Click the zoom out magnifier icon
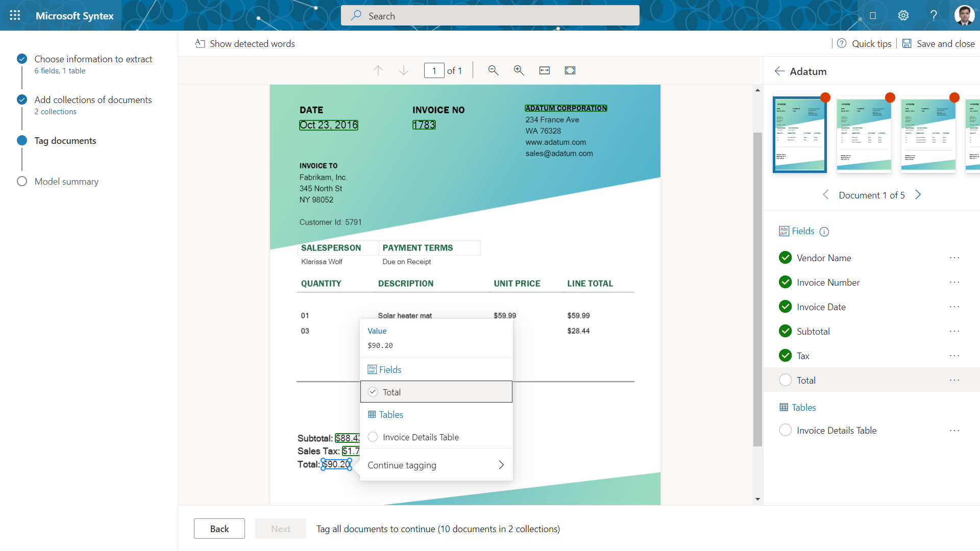980x551 pixels. coord(493,70)
